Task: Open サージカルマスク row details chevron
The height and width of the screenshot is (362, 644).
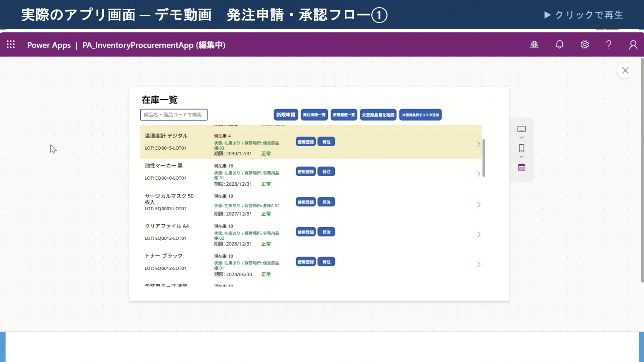Action: (479, 205)
